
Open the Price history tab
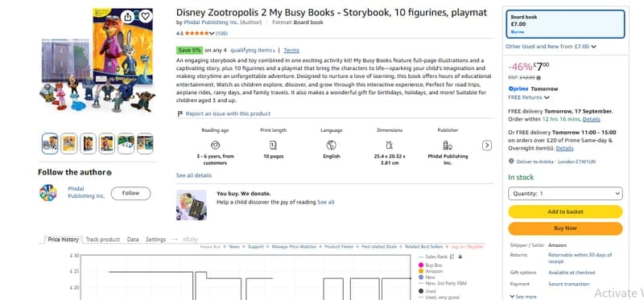pyautogui.click(x=63, y=239)
